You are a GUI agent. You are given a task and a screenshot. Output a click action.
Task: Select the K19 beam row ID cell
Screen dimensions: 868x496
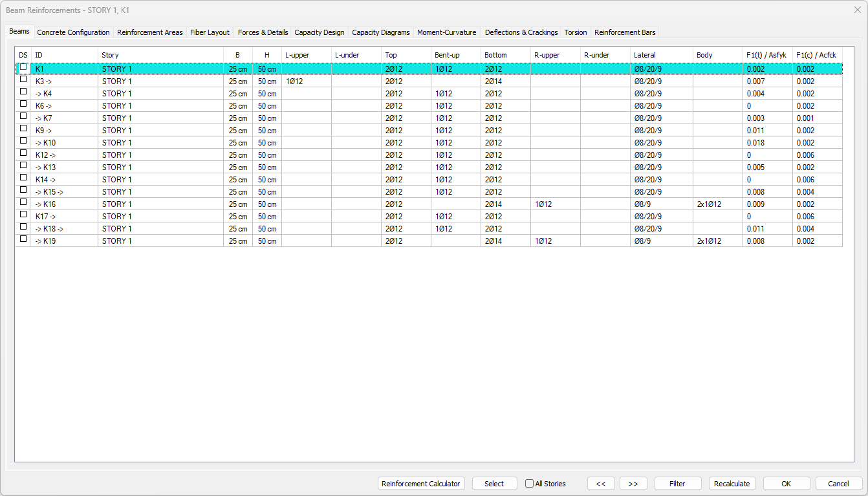coord(64,241)
